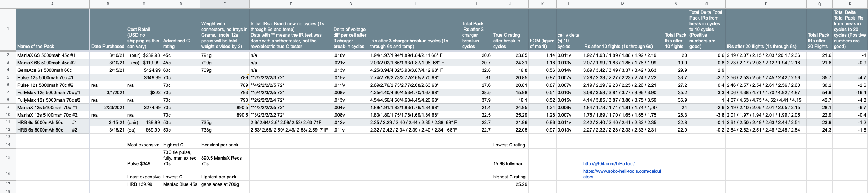Open the jj604.com LiPoTool link
This screenshot has width=868, height=193.
coord(609,164)
